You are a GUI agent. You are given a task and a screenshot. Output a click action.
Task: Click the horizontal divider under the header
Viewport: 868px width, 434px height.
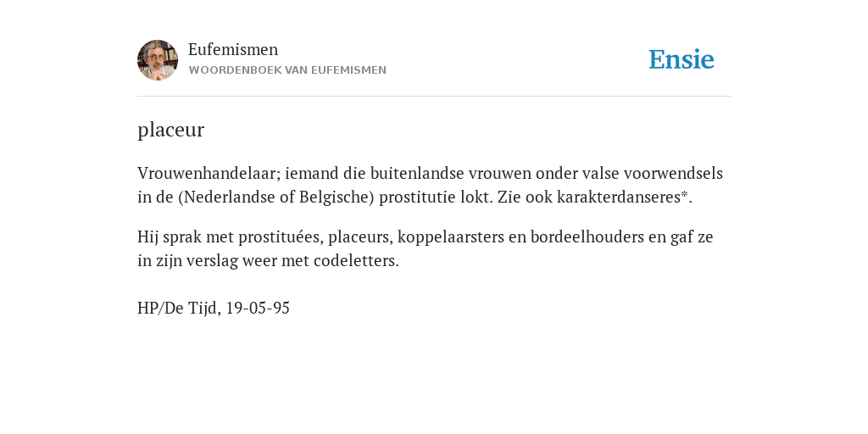[x=434, y=97]
